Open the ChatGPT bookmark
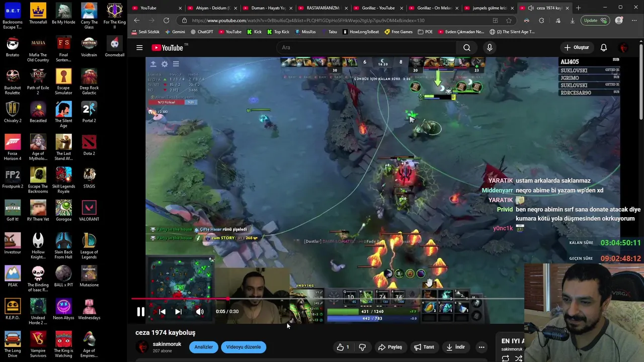The width and height of the screenshot is (644, 362). [x=202, y=32]
